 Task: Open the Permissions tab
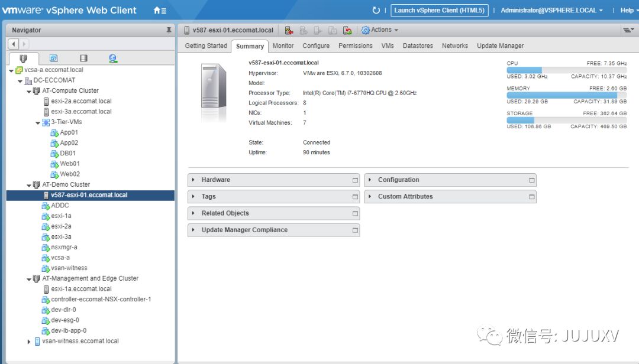point(356,45)
